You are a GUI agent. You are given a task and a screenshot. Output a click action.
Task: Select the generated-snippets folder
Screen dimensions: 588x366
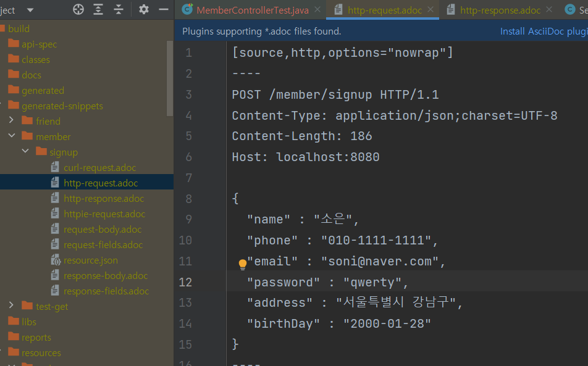click(62, 106)
